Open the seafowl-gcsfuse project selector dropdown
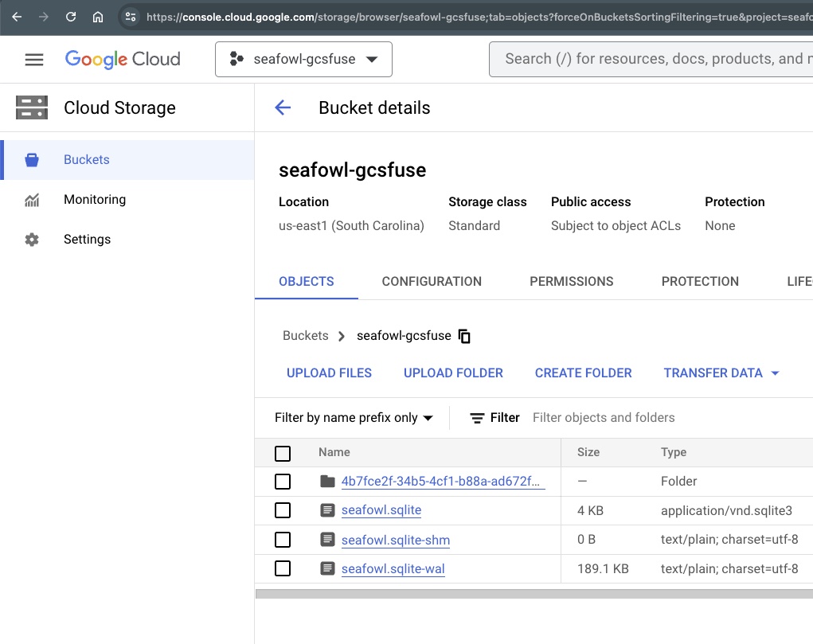This screenshot has width=813, height=644. (x=304, y=59)
